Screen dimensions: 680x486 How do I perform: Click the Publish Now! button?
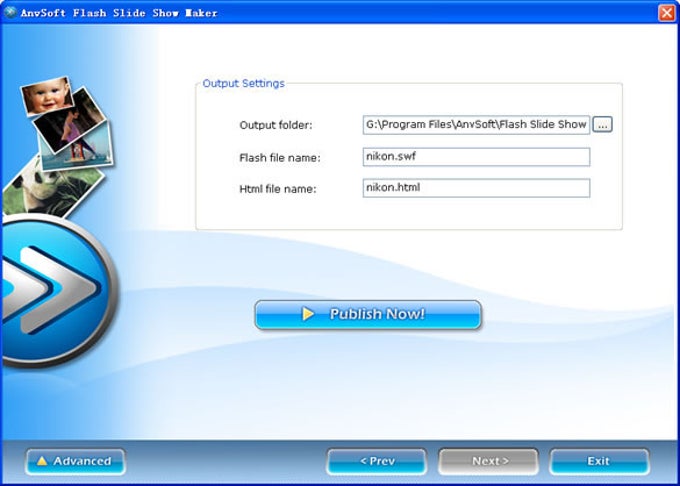tap(368, 314)
